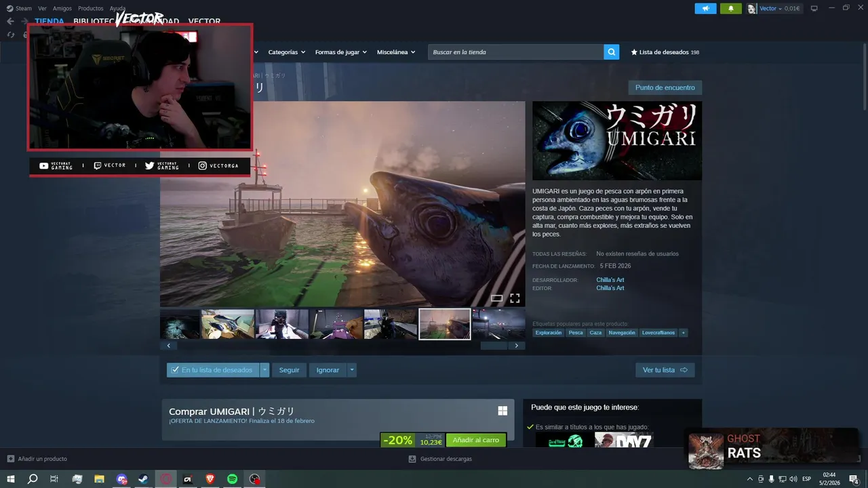
Task: Click the Ver tu lista button
Action: coord(665,370)
